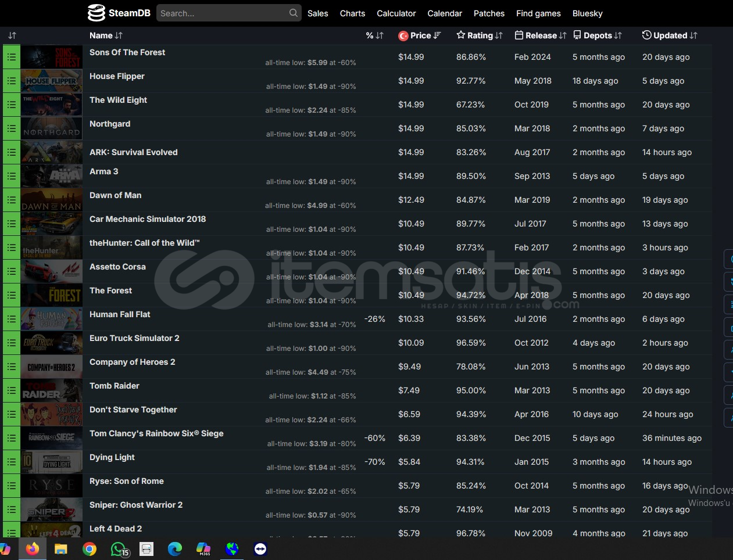Image resolution: width=733 pixels, height=560 pixels.
Task: Open WhatsApp from the taskbar
Action: [119, 548]
